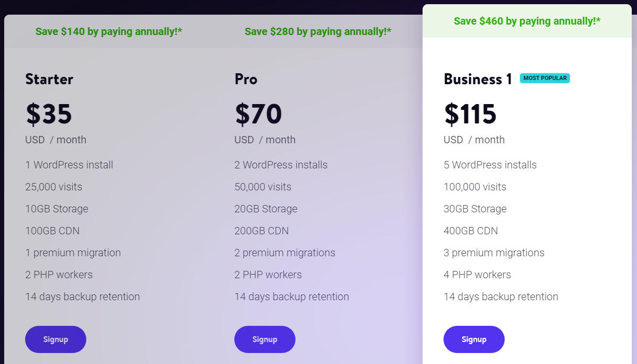This screenshot has width=637, height=364.
Task: Click the Save $140 annual banner
Action: coord(109,31)
